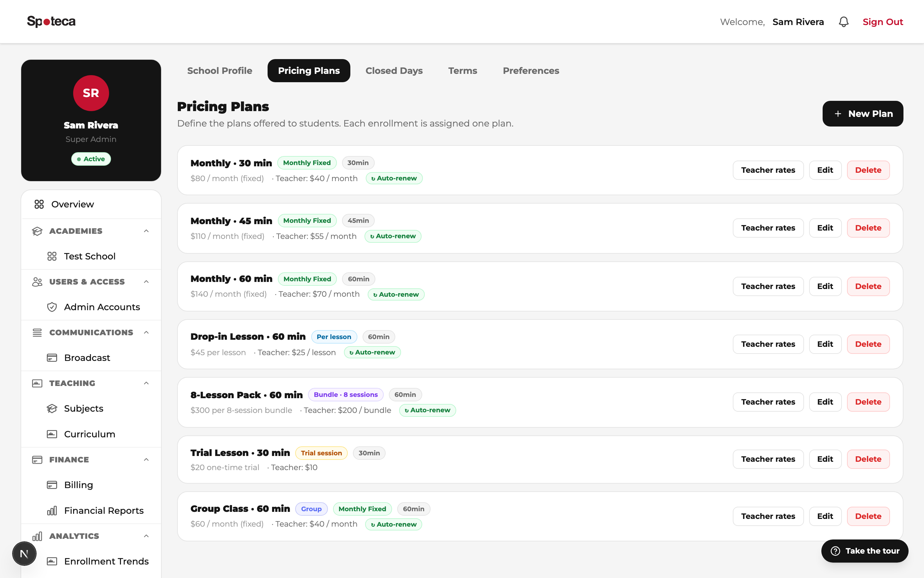
Task: Click the Billing card icon
Action: [x=52, y=485]
